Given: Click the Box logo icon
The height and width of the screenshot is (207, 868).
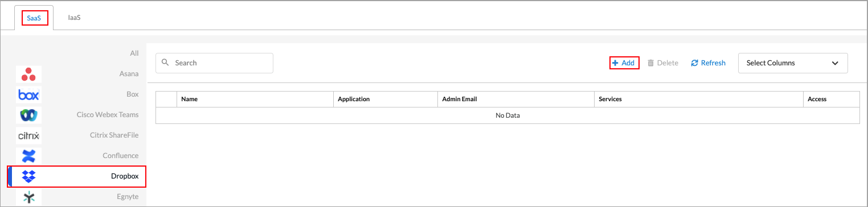Looking at the screenshot, I should [28, 94].
